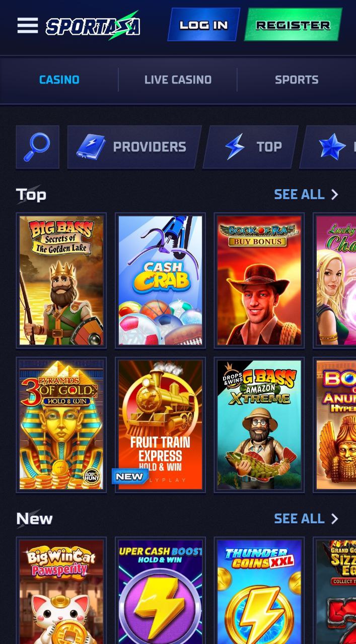This screenshot has width=356, height=644.
Task: Expand the New section See All chevron
Action: [334, 519]
